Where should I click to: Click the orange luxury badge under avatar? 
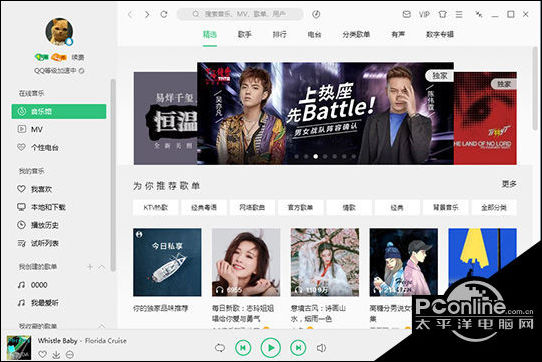pyautogui.click(x=59, y=57)
